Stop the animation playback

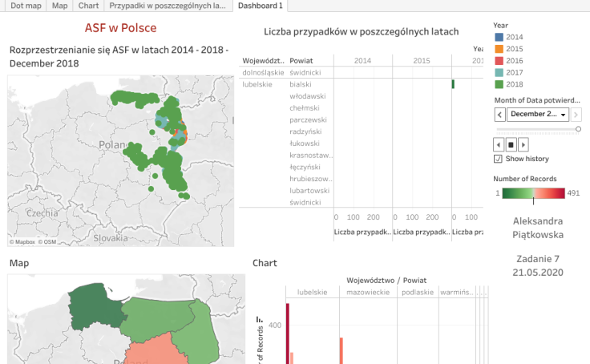pyautogui.click(x=511, y=144)
